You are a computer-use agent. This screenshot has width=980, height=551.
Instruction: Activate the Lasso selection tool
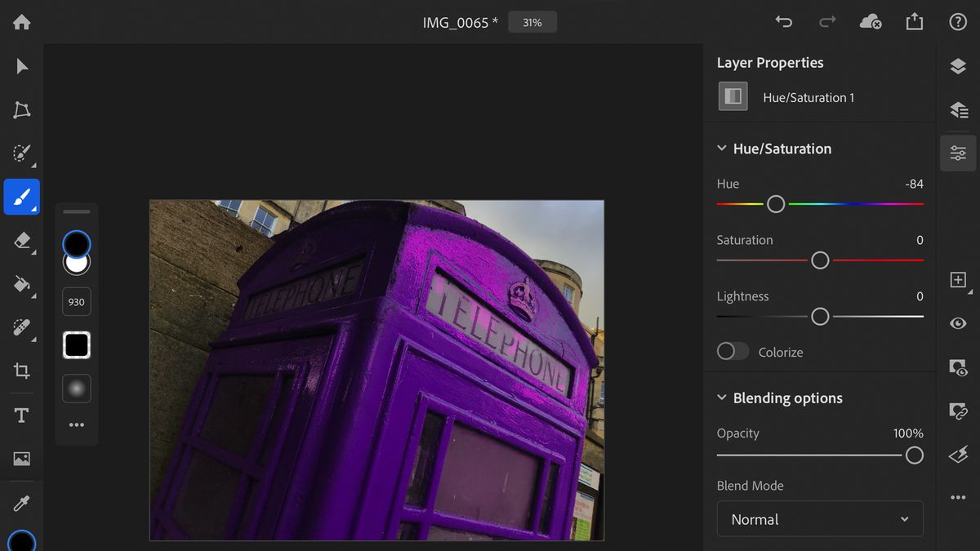pos(21,109)
